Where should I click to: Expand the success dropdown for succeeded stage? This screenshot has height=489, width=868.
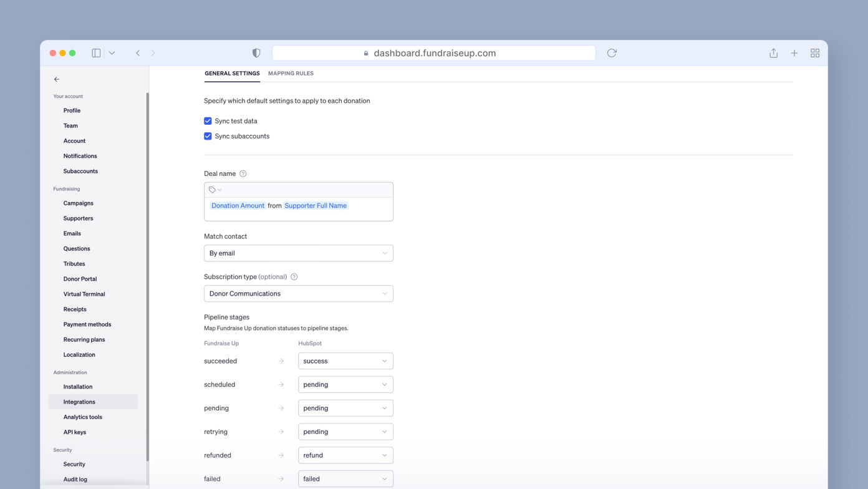tap(345, 361)
